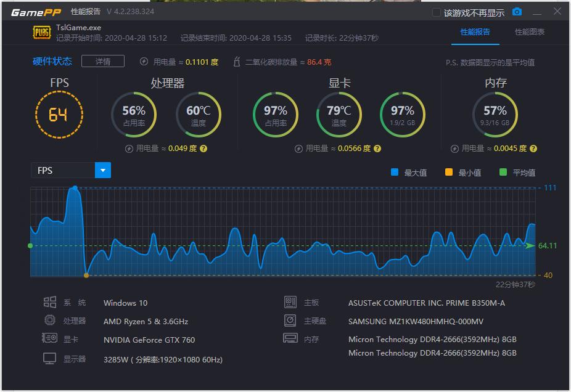Click the dropdown arrow beside FPS selector
The image size is (571, 392).
click(x=101, y=171)
